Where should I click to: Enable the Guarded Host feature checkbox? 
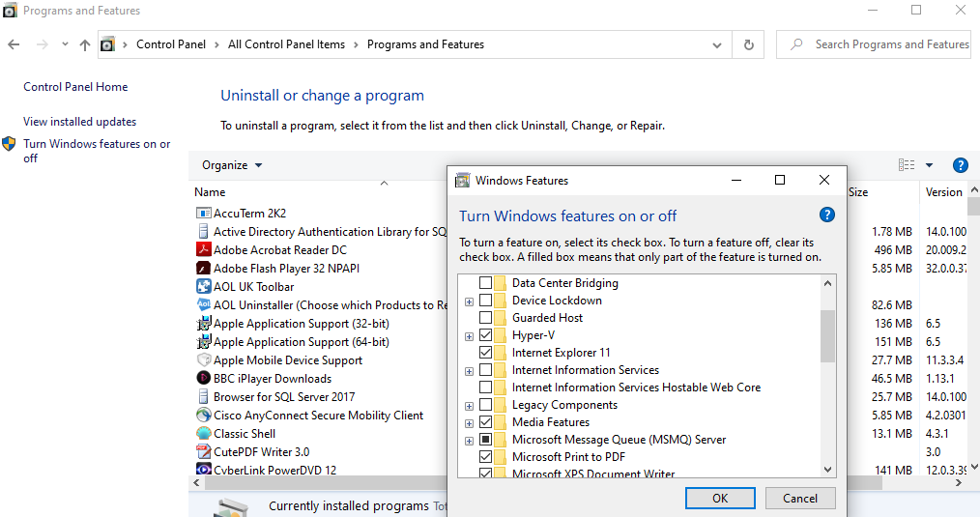(x=485, y=318)
